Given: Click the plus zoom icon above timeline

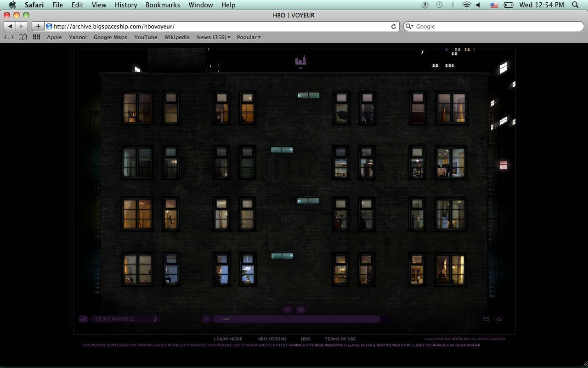Looking at the screenshot, I should coord(288,310).
